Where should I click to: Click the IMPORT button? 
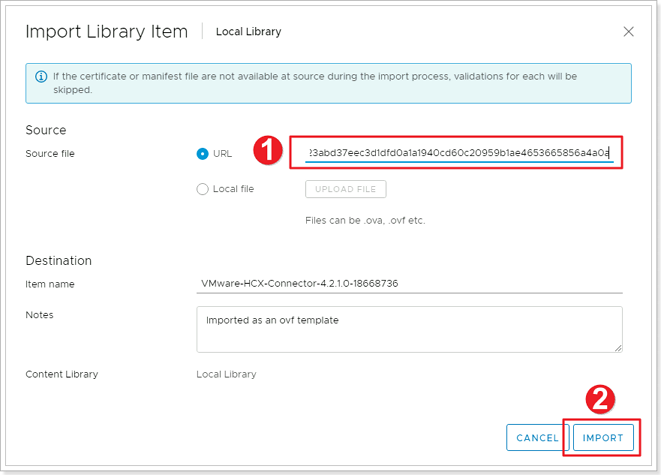tap(603, 438)
